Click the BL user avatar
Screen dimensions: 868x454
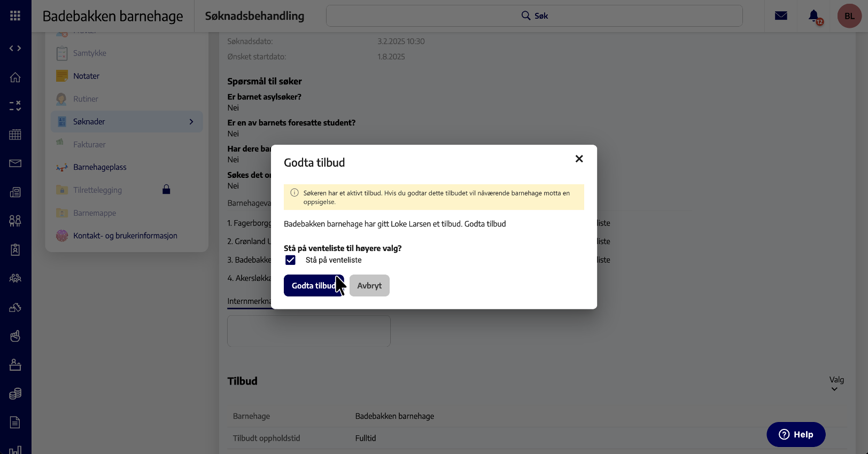[x=849, y=16]
